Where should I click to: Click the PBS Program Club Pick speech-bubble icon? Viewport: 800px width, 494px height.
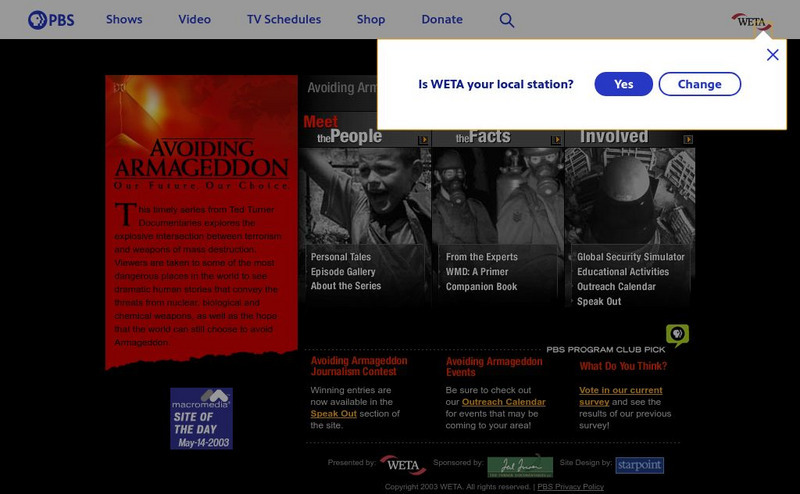(678, 335)
